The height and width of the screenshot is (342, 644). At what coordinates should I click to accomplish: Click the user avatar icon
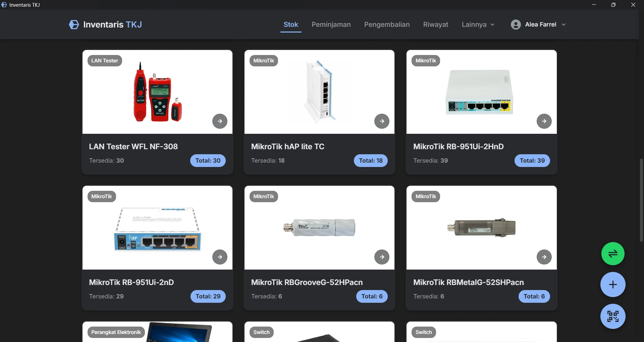click(516, 24)
